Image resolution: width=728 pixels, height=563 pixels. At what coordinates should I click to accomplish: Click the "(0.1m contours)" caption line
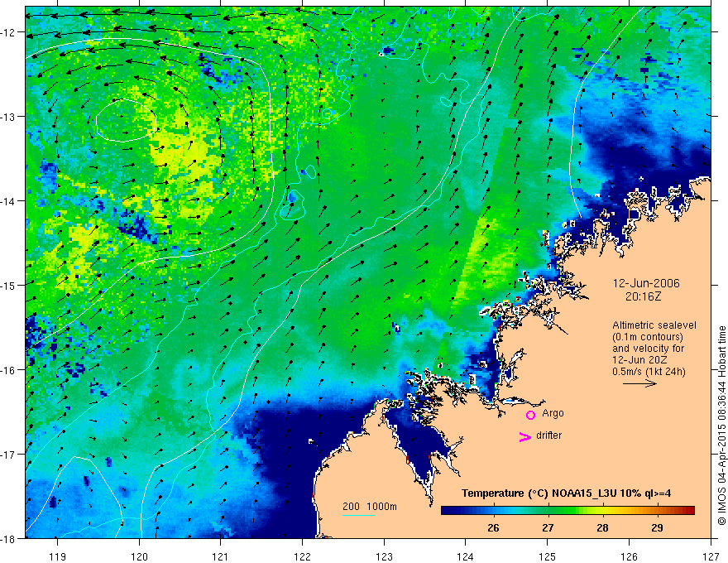[x=647, y=337]
